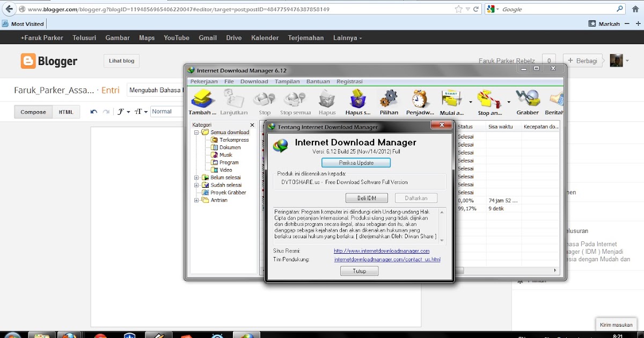This screenshot has height=338, width=644.
Task: Click the Tambah URL toolbar icon in IDM
Action: coord(203,99)
